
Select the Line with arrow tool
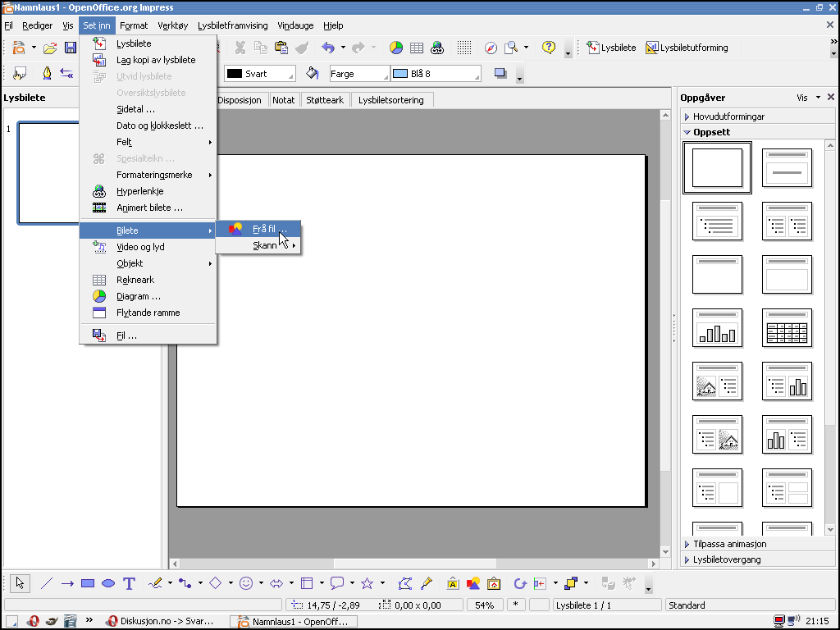(x=67, y=583)
